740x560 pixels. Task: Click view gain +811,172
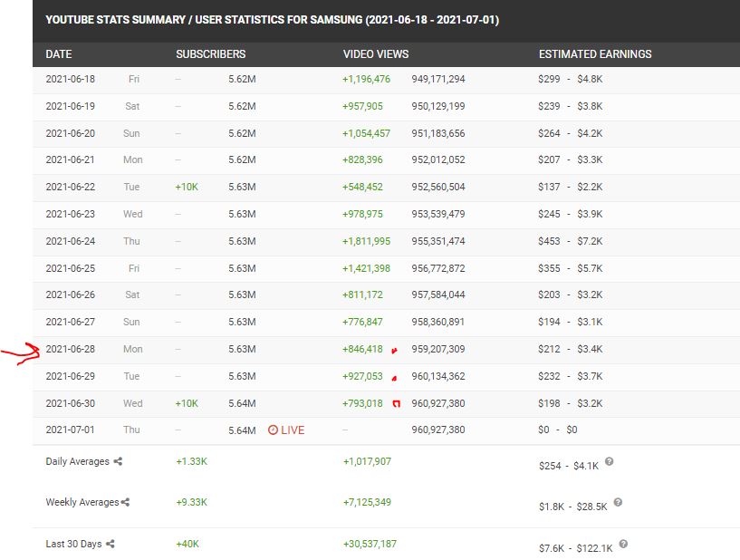[x=362, y=294]
